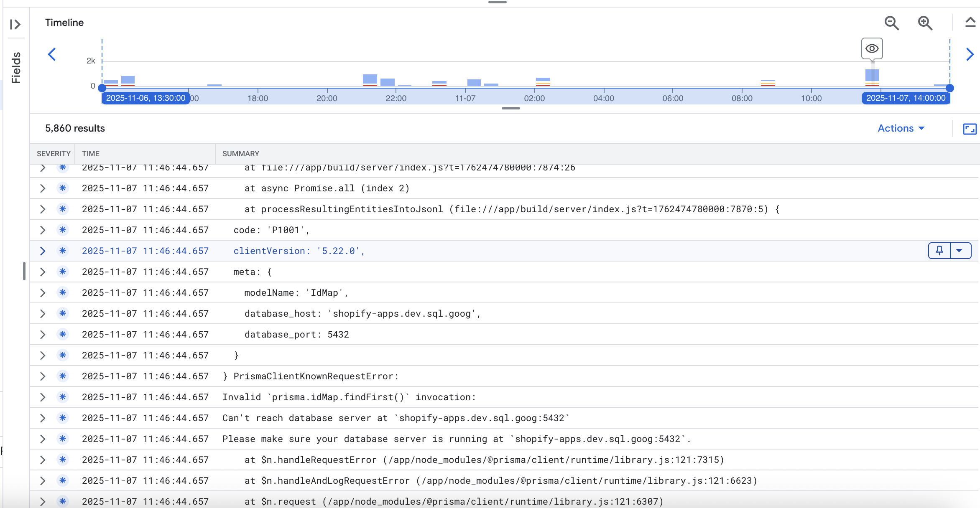The width and height of the screenshot is (980, 508).
Task: Expand the Fields side panel
Action: tap(15, 24)
